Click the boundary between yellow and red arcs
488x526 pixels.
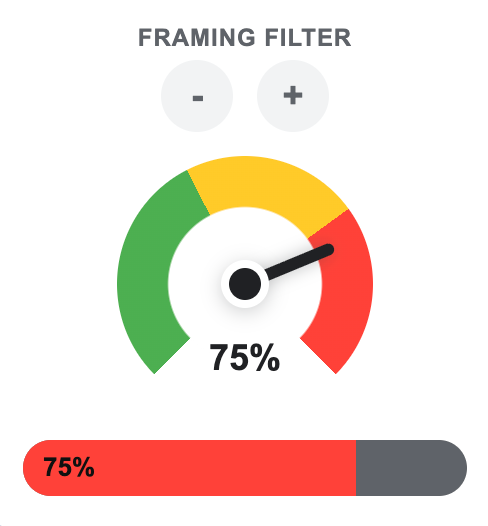coord(328,224)
